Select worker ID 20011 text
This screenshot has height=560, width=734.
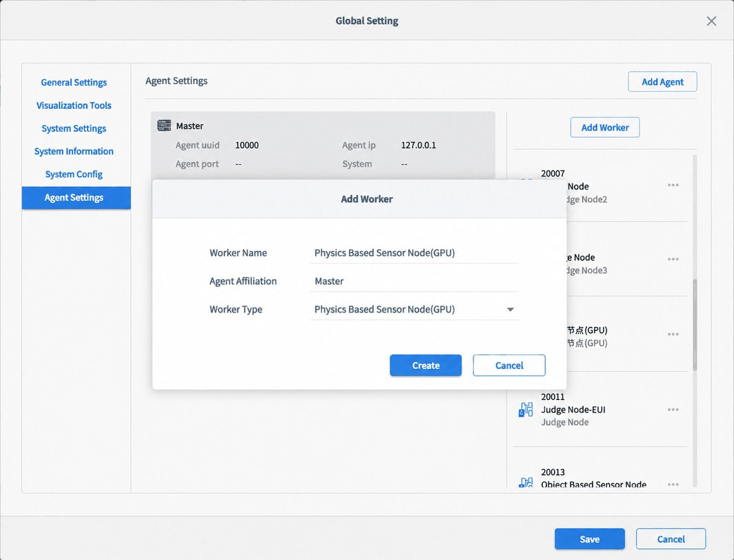point(553,397)
